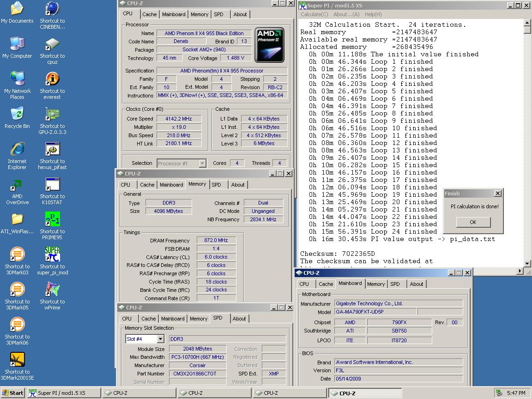Open the Windows Start menu
This screenshot has height=399, width=532.
pos(13,393)
